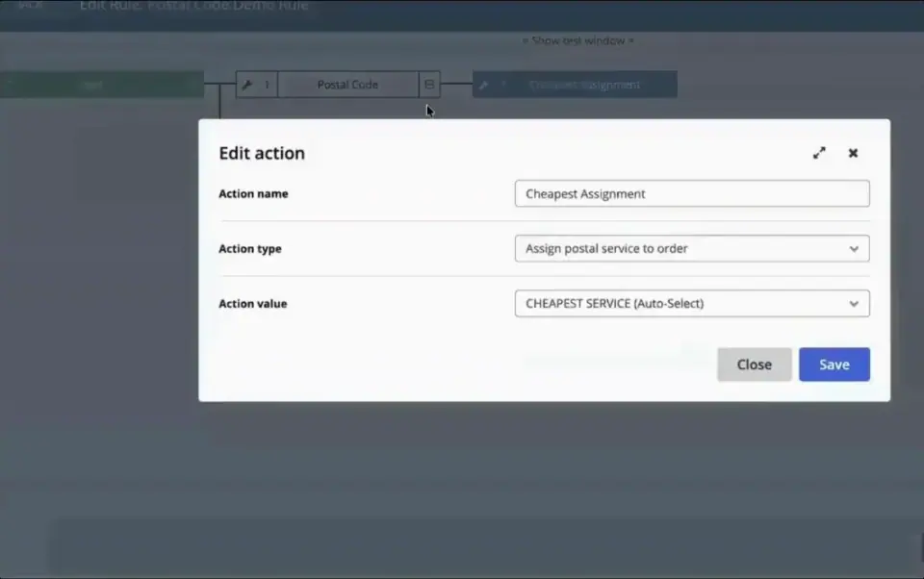
Task: Expand the Edit action dialog to fullscreen
Action: point(819,153)
